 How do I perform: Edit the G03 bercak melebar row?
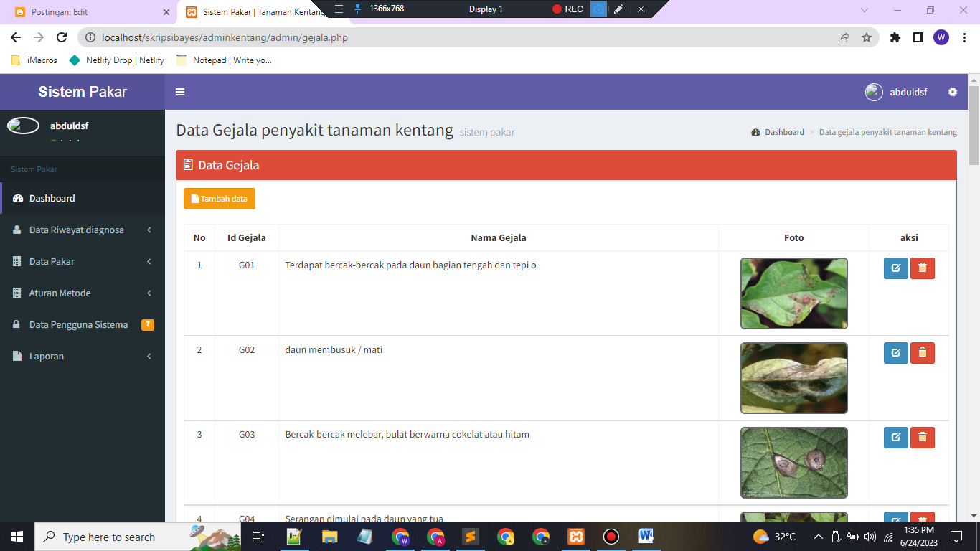pyautogui.click(x=896, y=438)
